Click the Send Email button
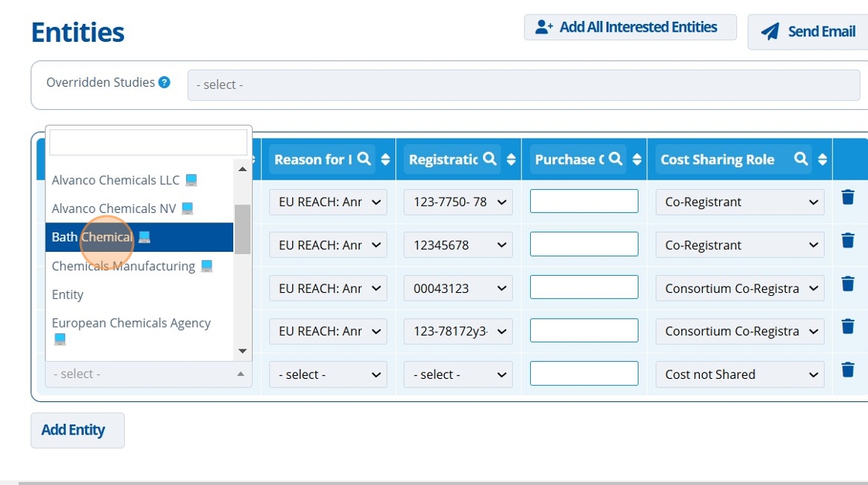Viewport: 868px width, 485px height. click(808, 32)
